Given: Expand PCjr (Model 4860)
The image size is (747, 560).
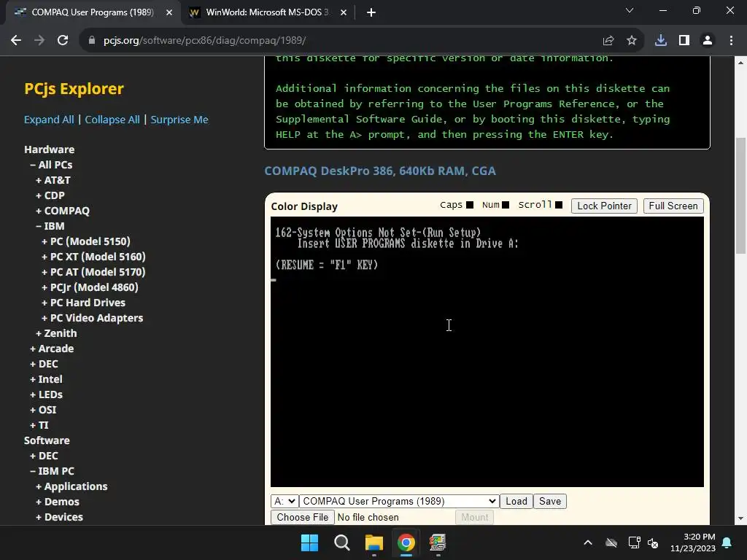Looking at the screenshot, I should (x=90, y=287).
